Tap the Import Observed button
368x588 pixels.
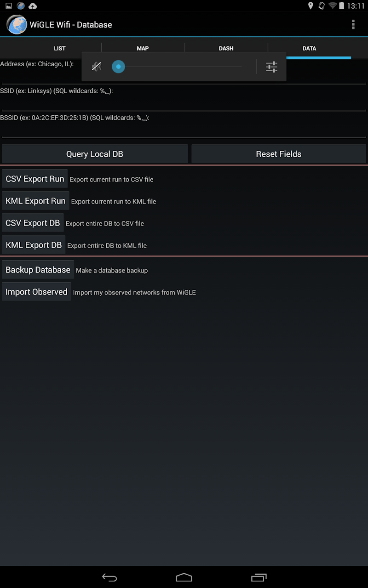[36, 292]
